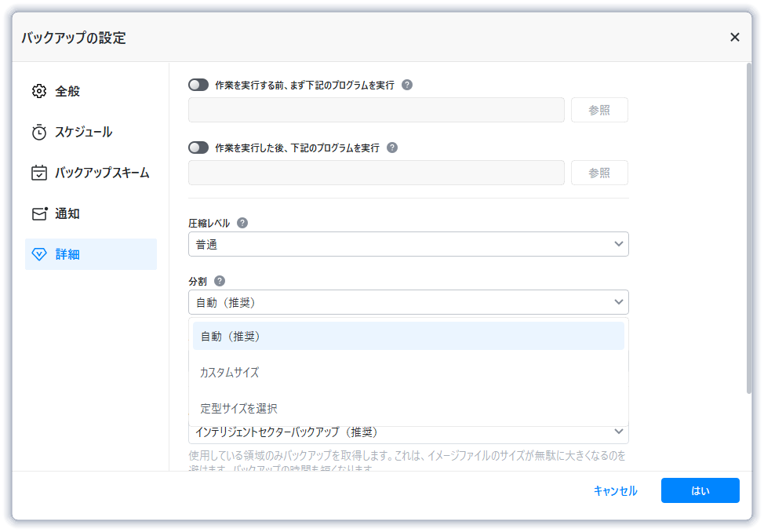Click the vertical scrollbar of settings panel
Image resolution: width=764 pixels, height=532 pixels.
[x=748, y=228]
